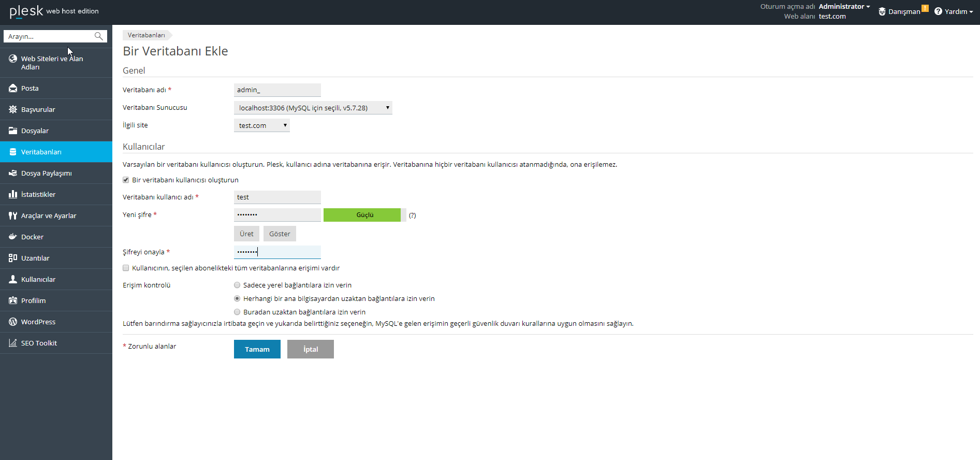The image size is (980, 460).
Task: Click the Tamam button
Action: (257, 349)
